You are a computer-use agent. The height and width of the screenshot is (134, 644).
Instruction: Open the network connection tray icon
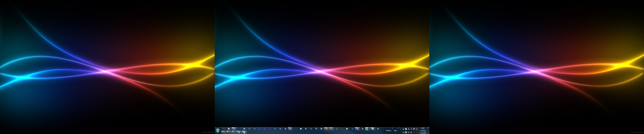pos(409,132)
